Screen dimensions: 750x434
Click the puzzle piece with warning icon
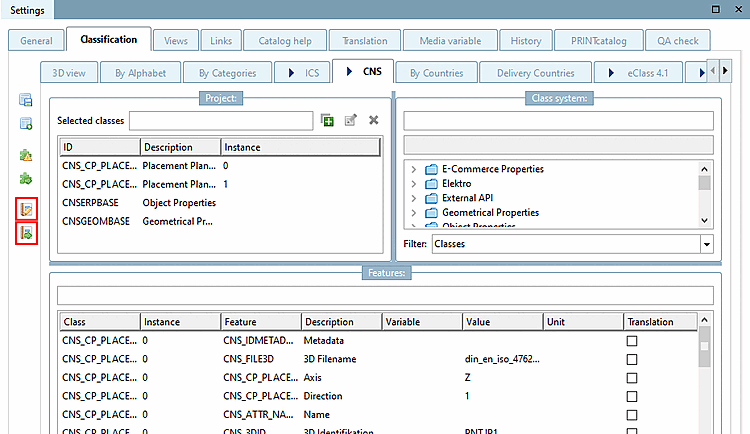tap(25, 155)
